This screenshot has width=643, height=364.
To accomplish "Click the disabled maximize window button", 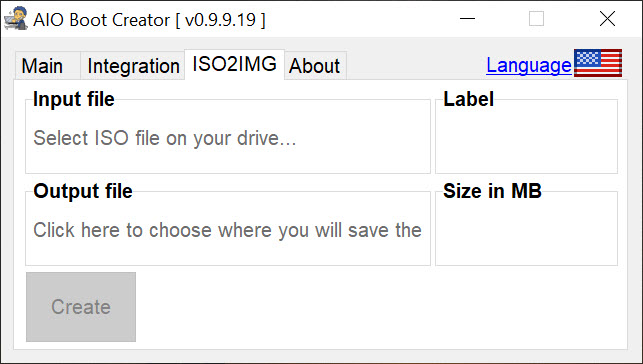I will click(x=536, y=18).
